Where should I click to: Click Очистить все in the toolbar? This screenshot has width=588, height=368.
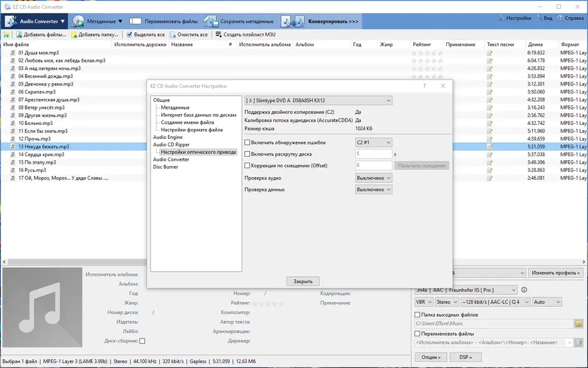189,35
